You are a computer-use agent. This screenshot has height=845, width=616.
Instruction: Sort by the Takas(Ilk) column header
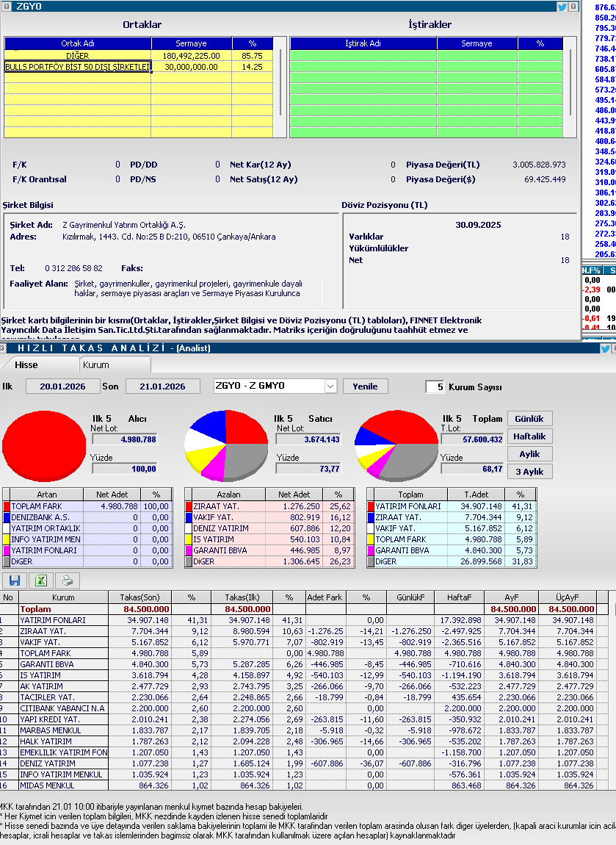(242, 597)
